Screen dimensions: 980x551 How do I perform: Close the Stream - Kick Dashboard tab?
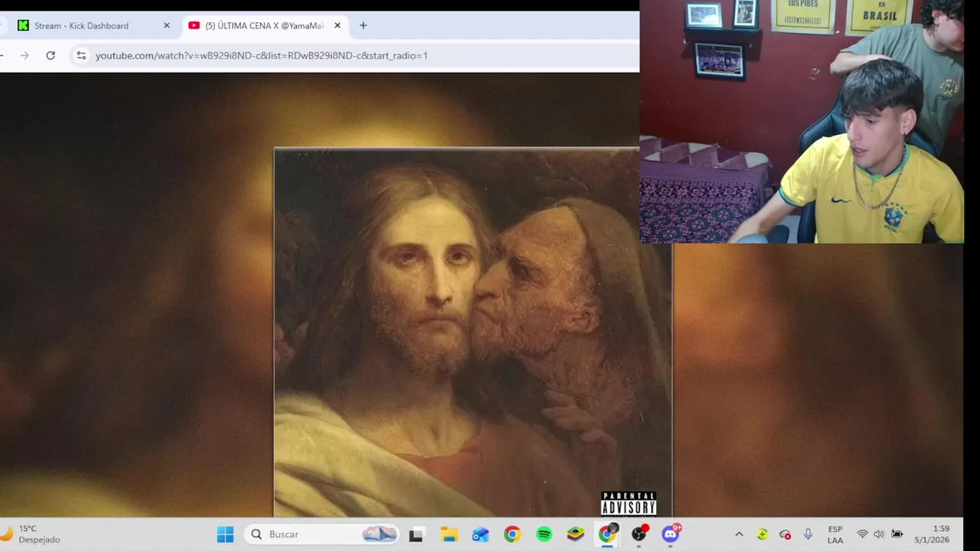(167, 25)
